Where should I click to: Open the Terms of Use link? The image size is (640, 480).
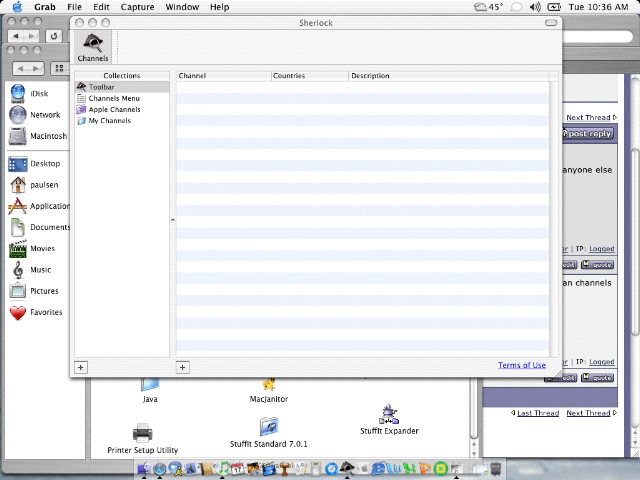(x=522, y=365)
